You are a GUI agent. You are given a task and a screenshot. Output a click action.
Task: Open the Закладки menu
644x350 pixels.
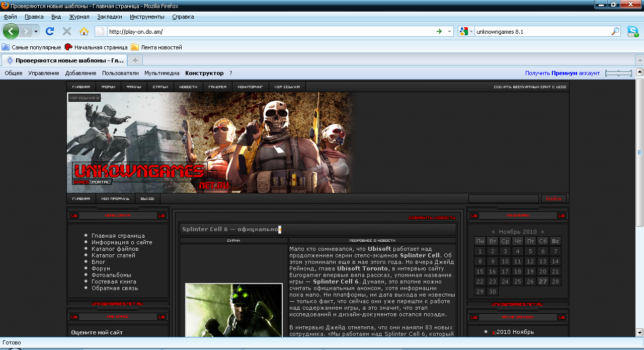[110, 17]
